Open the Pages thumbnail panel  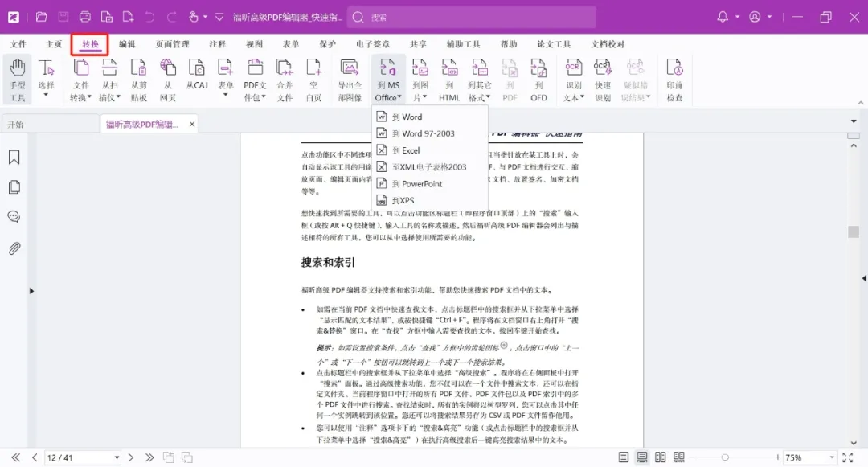point(14,187)
